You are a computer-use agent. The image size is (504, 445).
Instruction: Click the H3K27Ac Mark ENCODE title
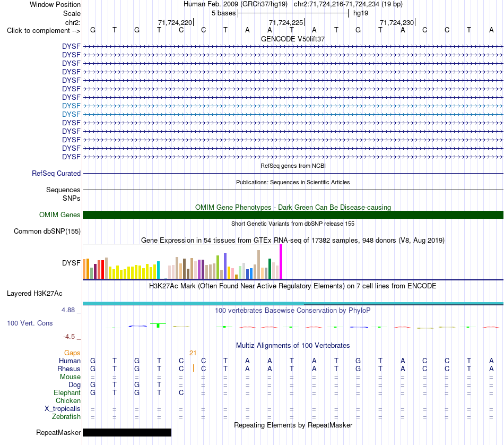pyautogui.click(x=293, y=286)
